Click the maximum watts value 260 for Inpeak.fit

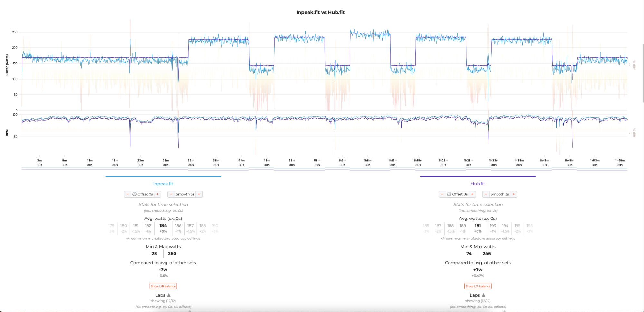click(172, 254)
